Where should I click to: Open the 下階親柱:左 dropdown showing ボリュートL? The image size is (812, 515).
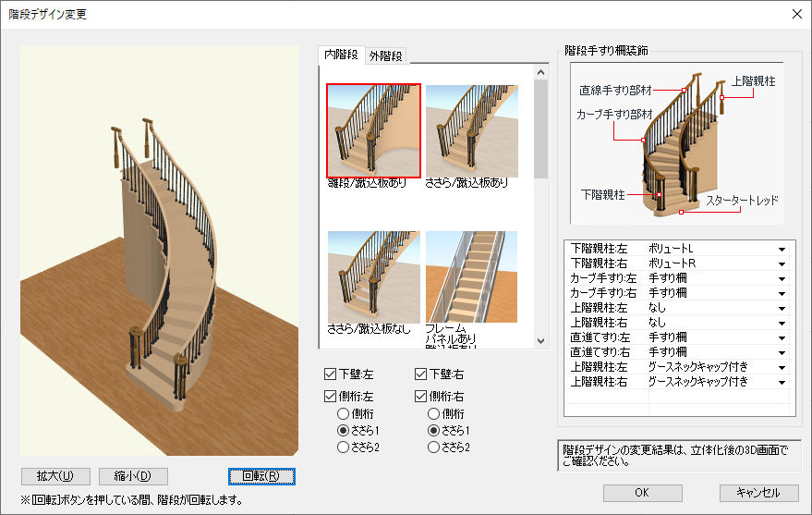click(782, 250)
